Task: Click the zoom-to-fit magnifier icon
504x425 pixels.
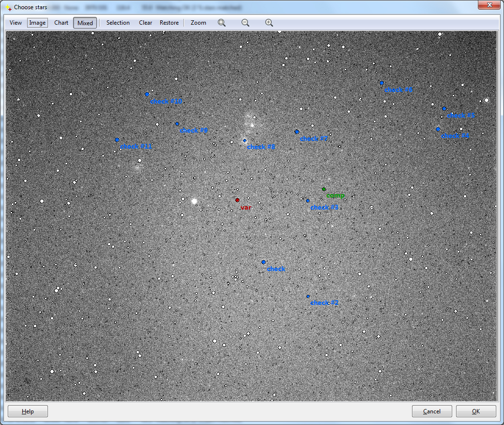Action: click(222, 23)
